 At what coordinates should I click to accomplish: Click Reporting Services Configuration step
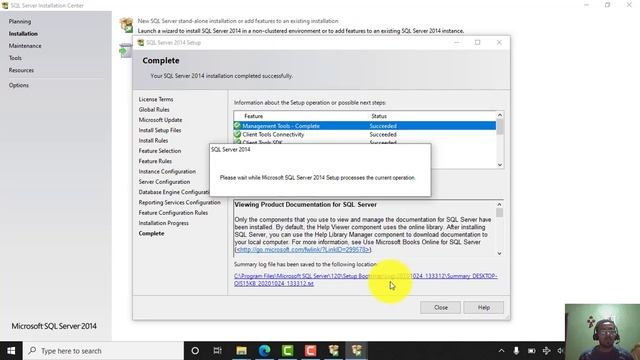tap(179, 202)
